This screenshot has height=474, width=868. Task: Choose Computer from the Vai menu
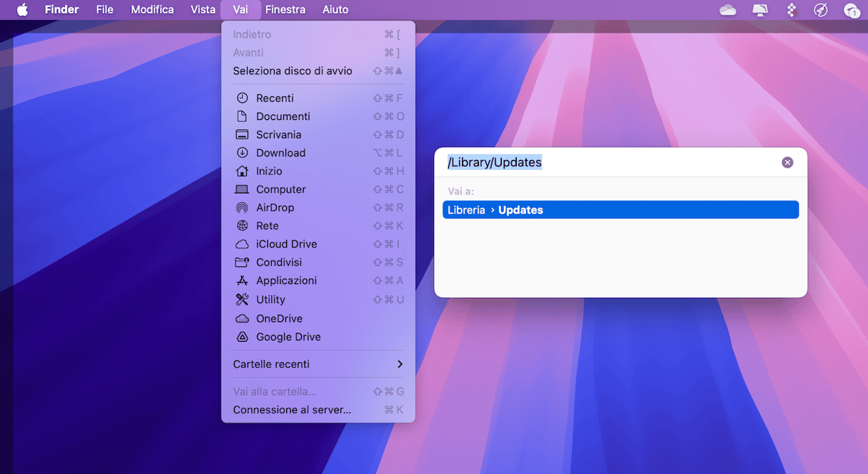[x=318, y=189]
